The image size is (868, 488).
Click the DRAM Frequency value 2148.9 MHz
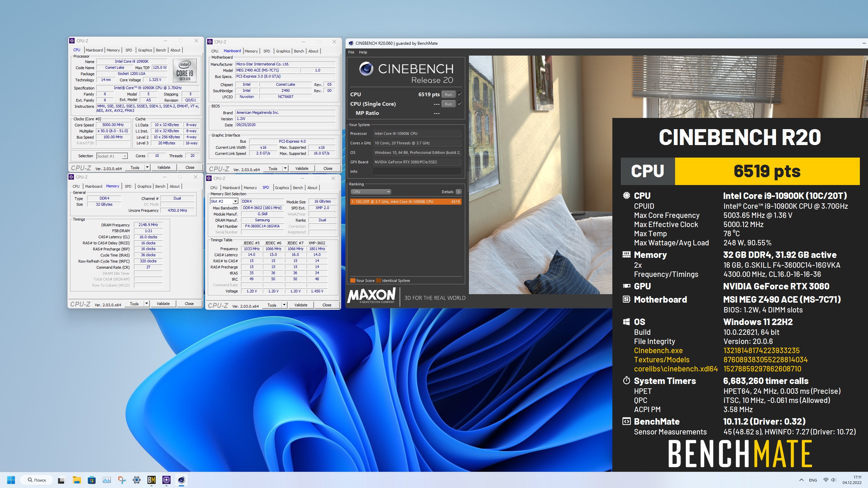[148, 225]
